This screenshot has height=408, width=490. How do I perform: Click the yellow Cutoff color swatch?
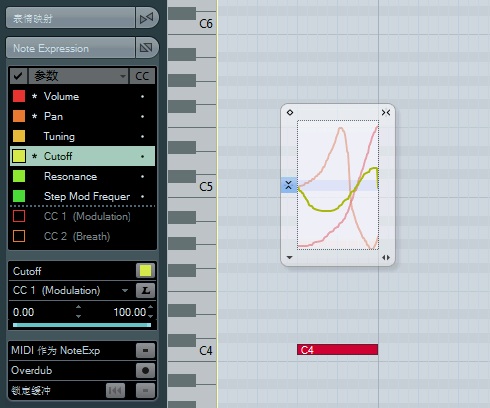pos(145,271)
